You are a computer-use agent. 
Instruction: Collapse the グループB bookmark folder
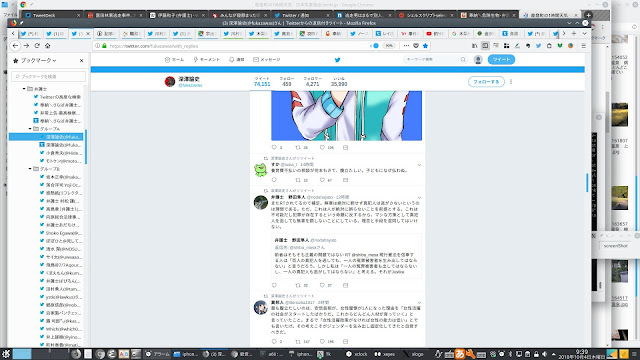point(30,169)
